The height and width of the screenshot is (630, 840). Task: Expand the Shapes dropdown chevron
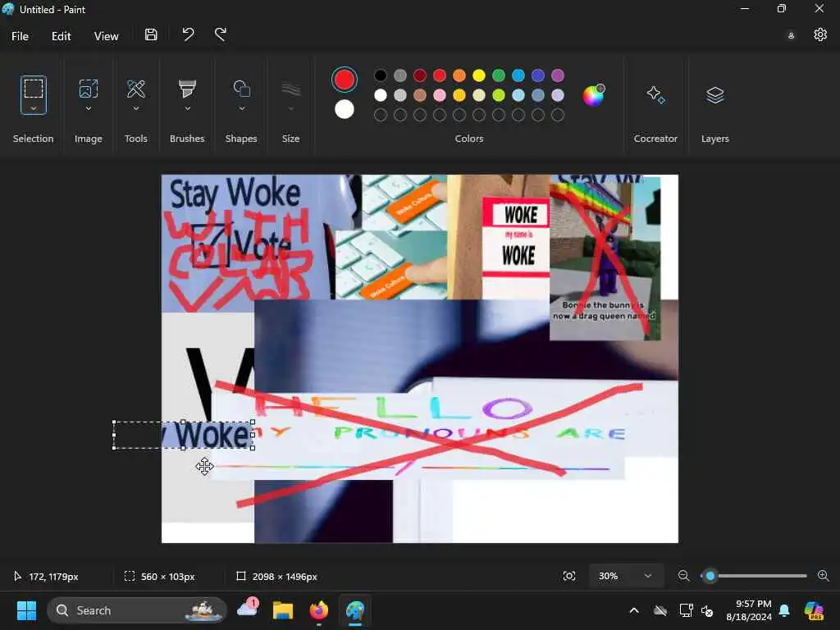[x=242, y=108]
